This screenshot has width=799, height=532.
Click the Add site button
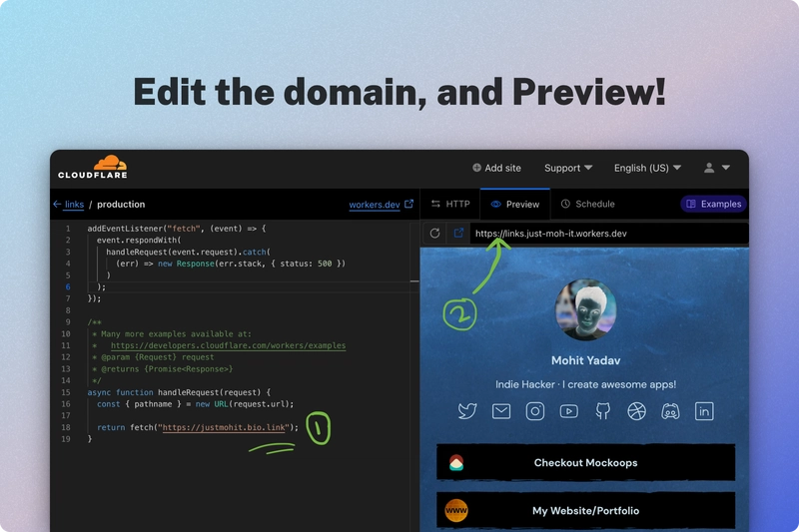coord(496,168)
